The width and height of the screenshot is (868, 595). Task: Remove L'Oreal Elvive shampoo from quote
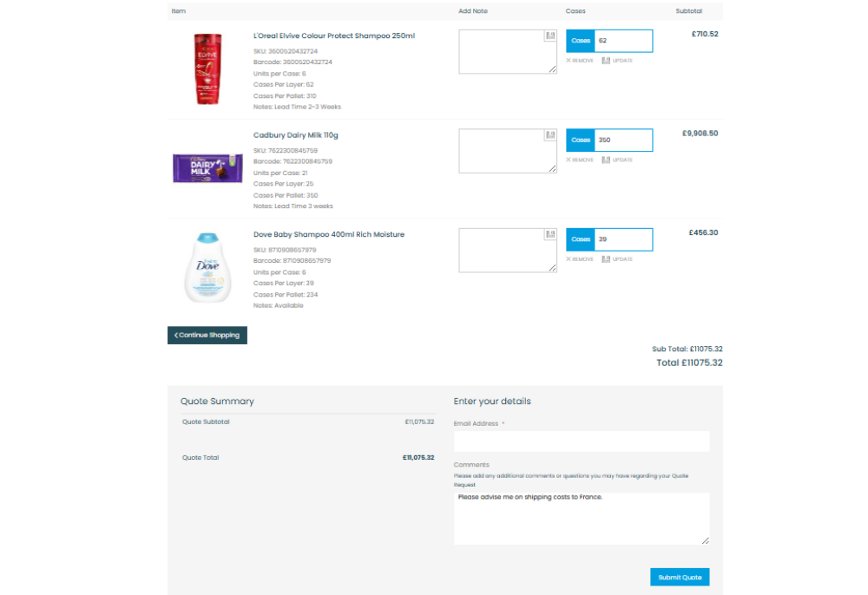point(580,60)
